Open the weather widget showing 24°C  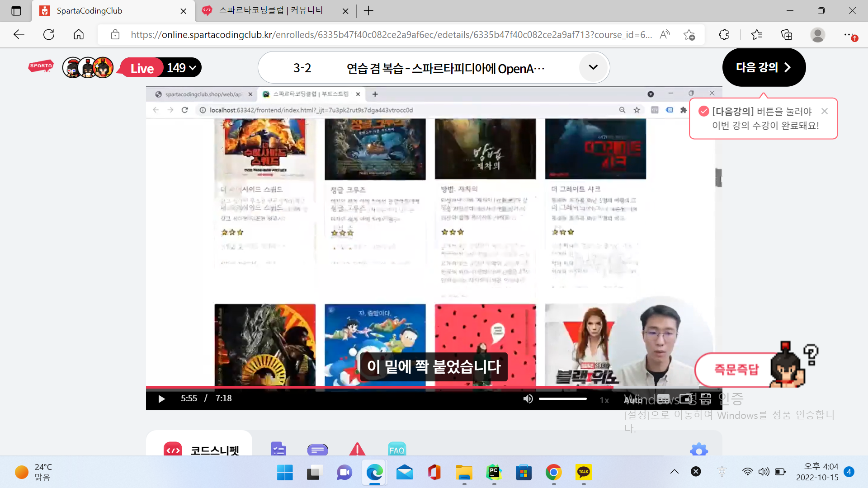[34, 472]
